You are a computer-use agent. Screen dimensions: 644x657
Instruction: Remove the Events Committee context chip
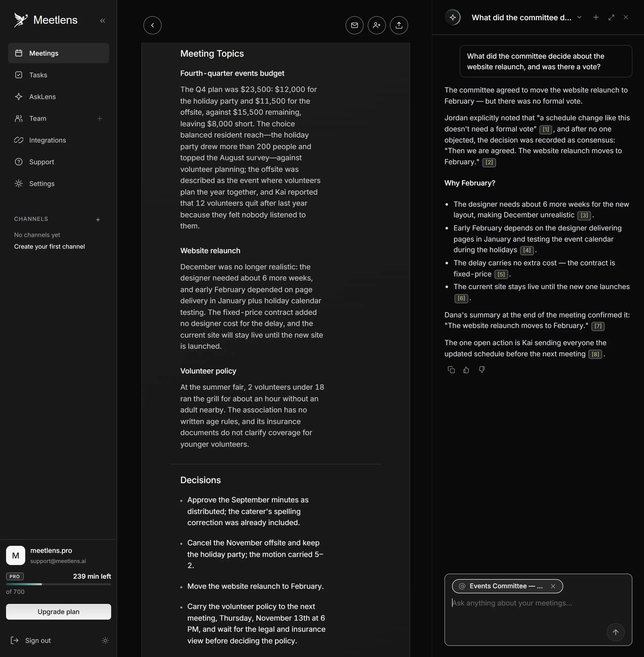tap(553, 586)
